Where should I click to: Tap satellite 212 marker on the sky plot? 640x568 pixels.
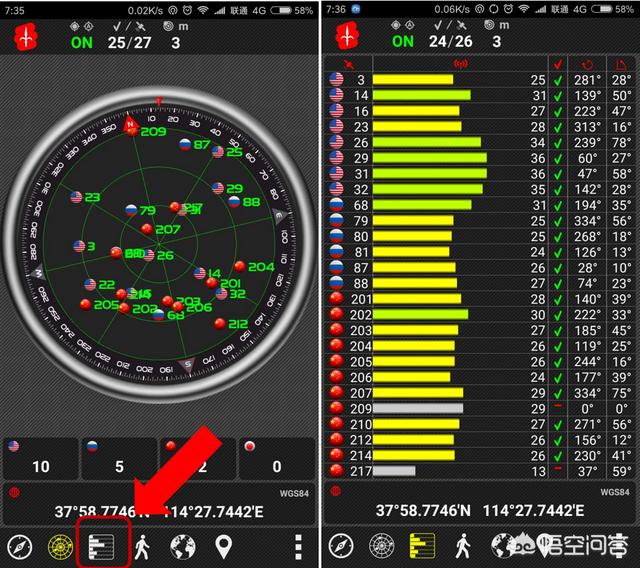[220, 324]
